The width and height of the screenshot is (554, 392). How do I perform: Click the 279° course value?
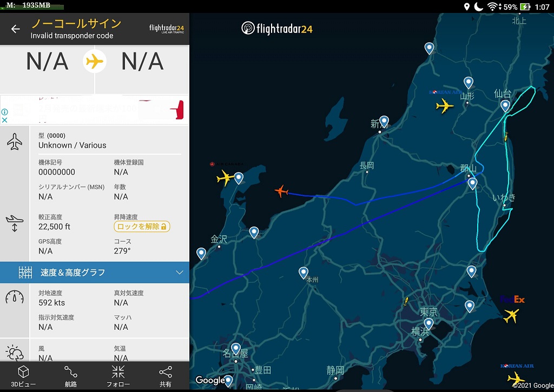click(122, 251)
